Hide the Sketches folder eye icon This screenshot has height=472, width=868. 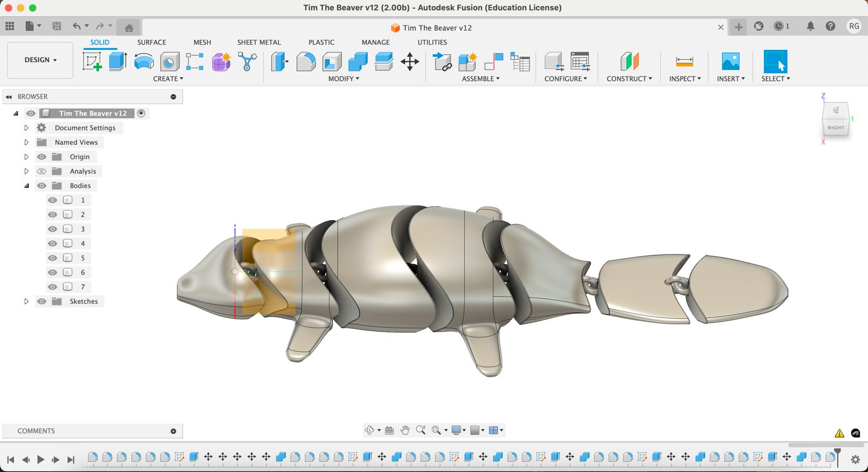tap(42, 302)
